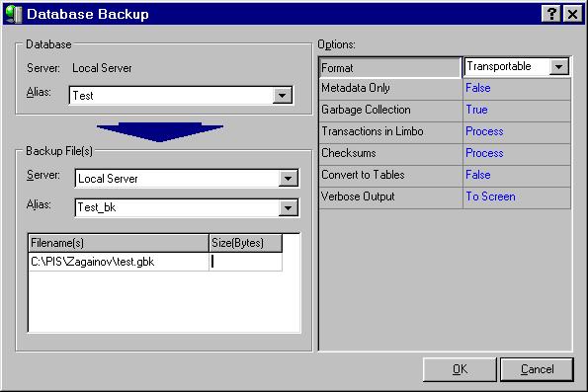Click the Size(Bytes) input cell

(x=246, y=262)
